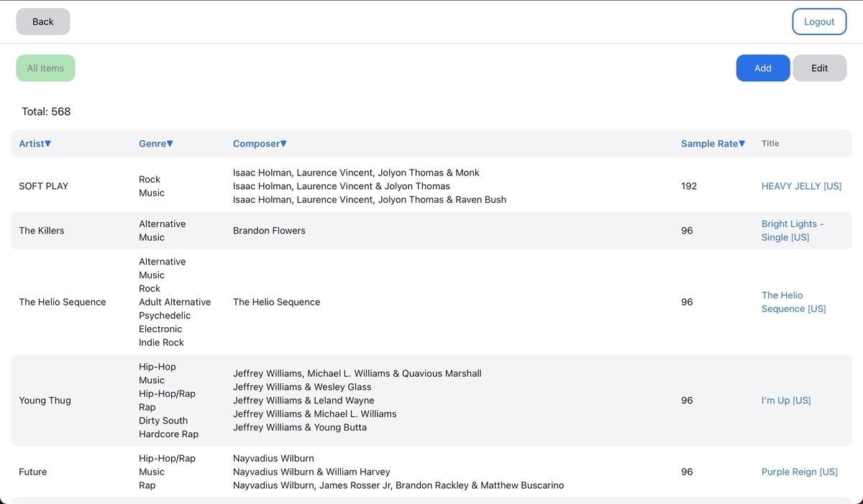The width and height of the screenshot is (863, 504).
Task: Sort table by Genre column
Action: 156,144
